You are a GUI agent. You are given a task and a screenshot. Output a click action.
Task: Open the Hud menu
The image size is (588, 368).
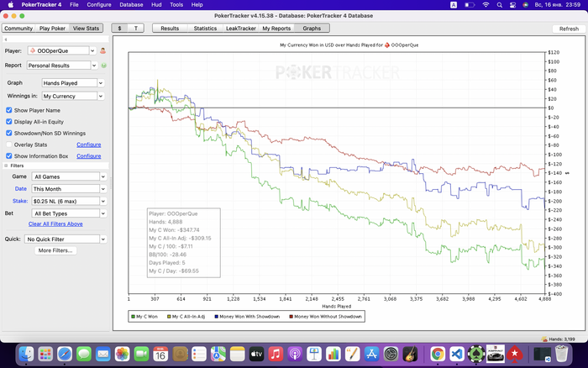(x=156, y=5)
